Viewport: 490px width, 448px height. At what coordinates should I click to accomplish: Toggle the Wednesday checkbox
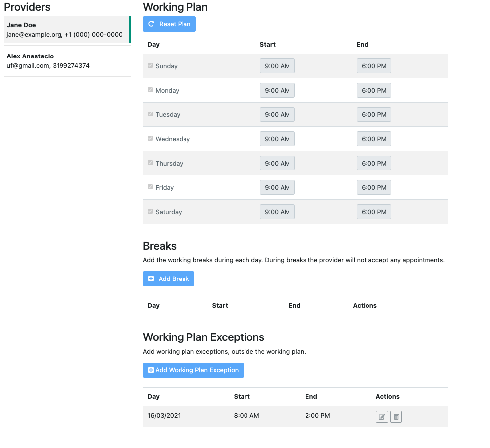150,138
